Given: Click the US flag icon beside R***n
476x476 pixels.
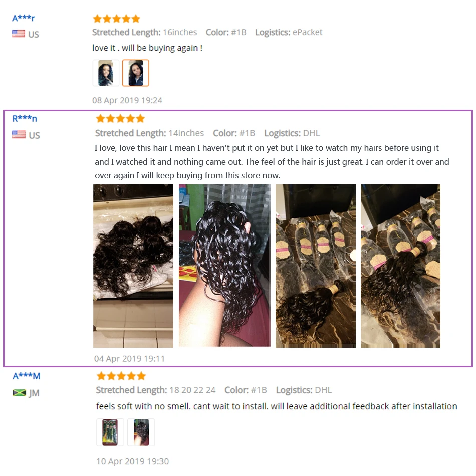Looking at the screenshot, I should [19, 134].
